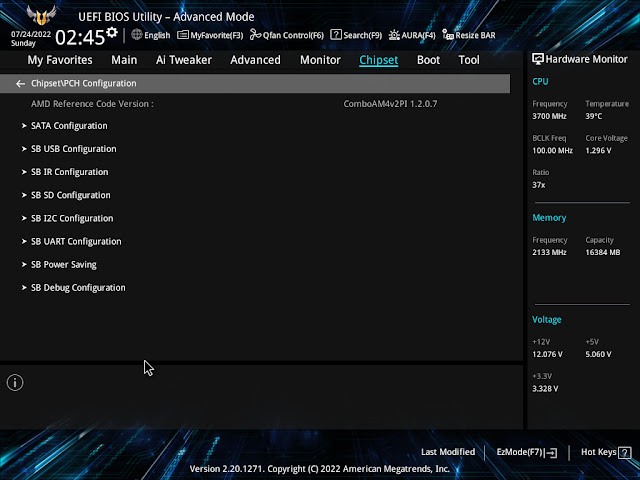Click the American Megatrends version text

tap(320, 469)
